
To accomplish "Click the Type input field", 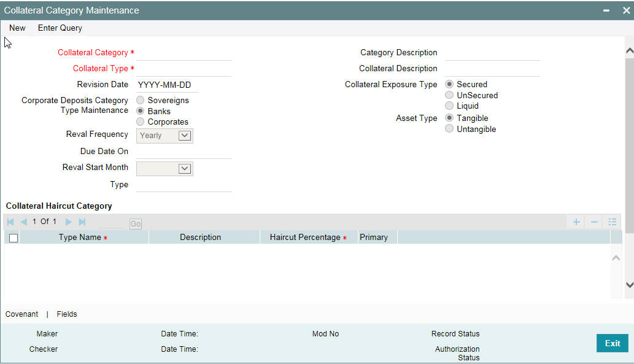I will [184, 185].
